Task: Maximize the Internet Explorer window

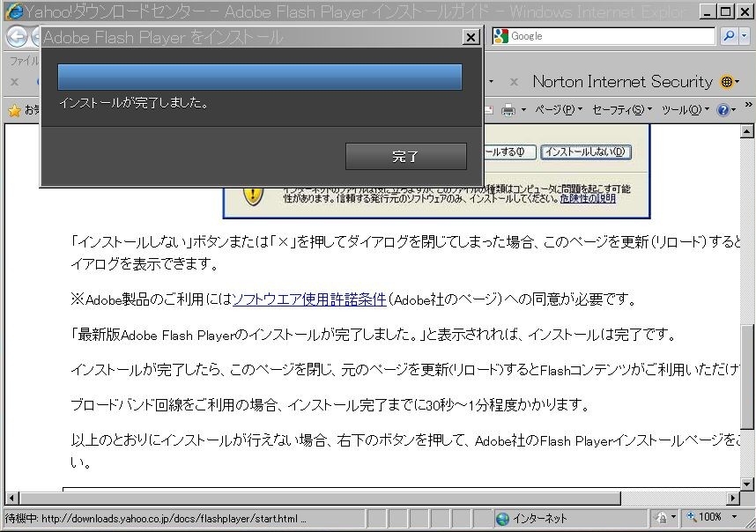Action: [726, 11]
